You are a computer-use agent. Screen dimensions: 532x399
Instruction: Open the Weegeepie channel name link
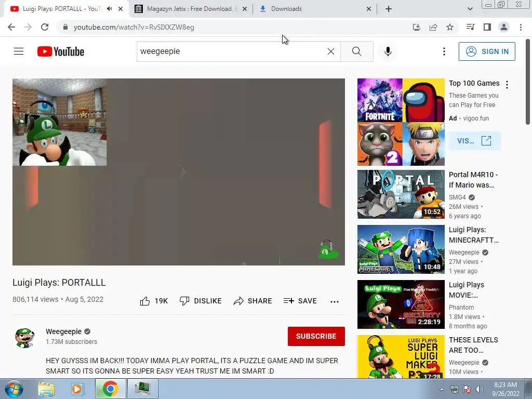coord(64,331)
